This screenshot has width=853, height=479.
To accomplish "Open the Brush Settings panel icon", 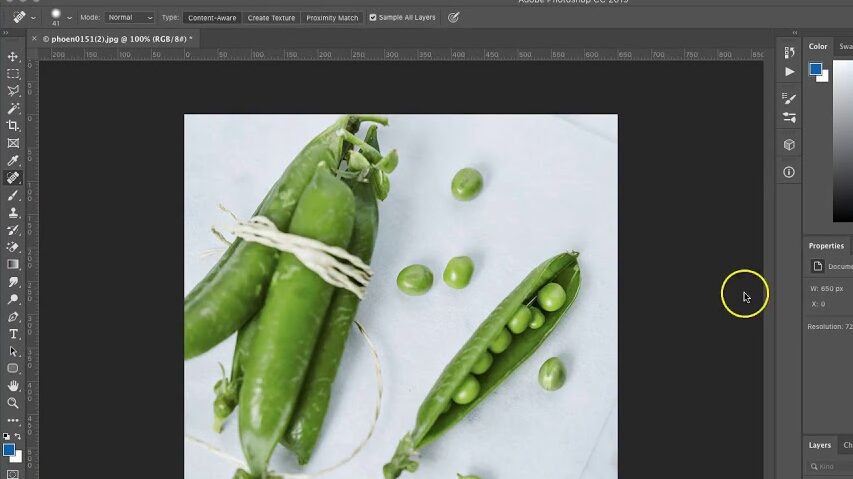I will 789,98.
